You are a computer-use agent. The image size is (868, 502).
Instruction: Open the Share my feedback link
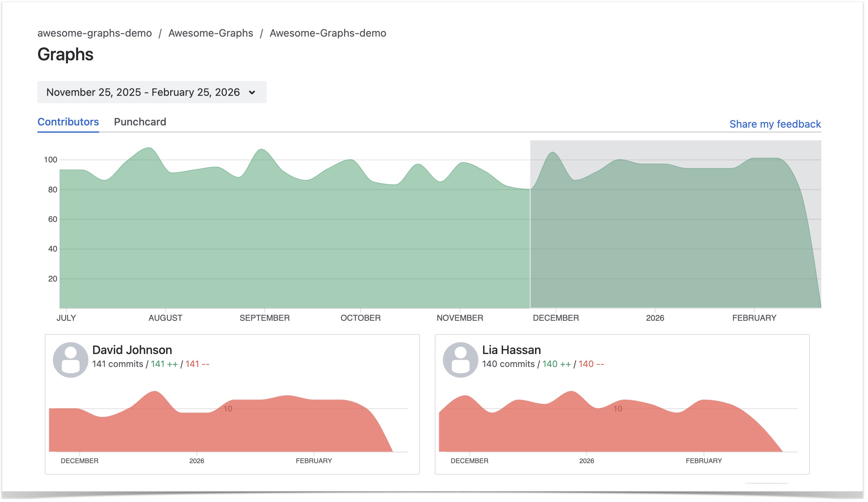coord(775,124)
